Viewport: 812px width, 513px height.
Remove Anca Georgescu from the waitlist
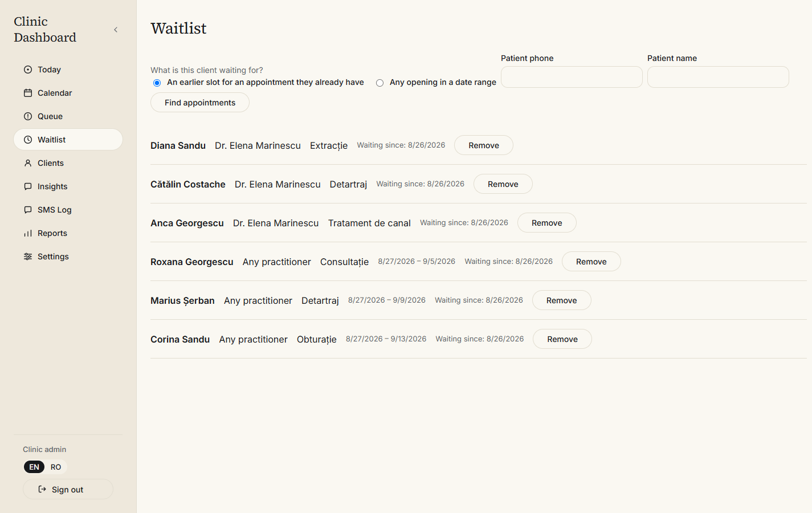tap(547, 223)
